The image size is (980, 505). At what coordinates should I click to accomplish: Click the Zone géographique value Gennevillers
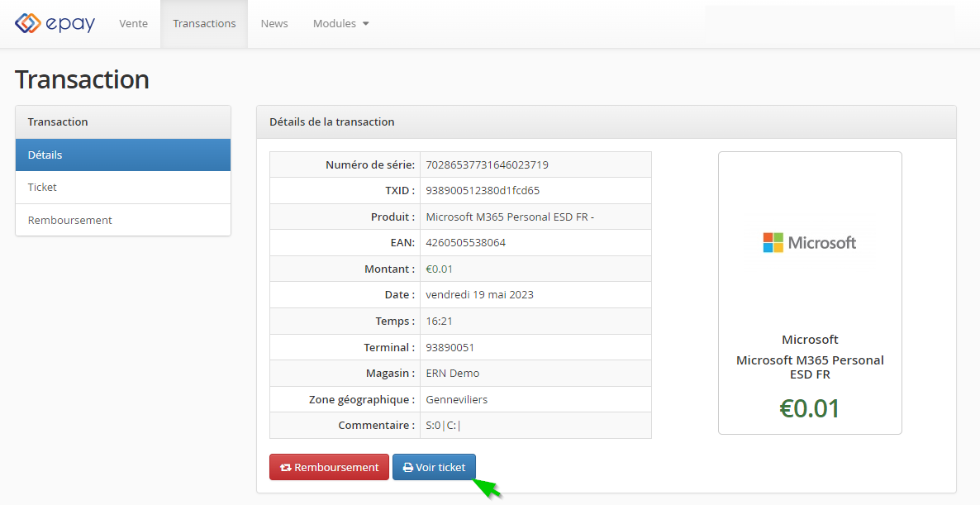coord(457,399)
